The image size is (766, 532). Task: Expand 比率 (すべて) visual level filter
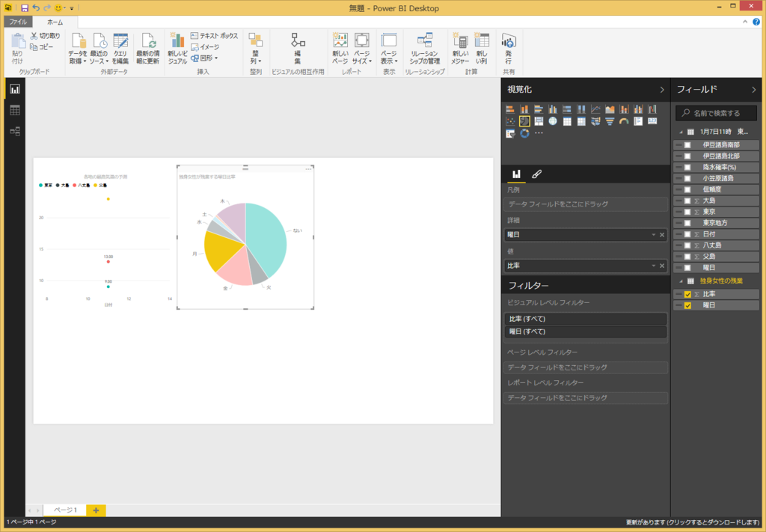coord(585,319)
